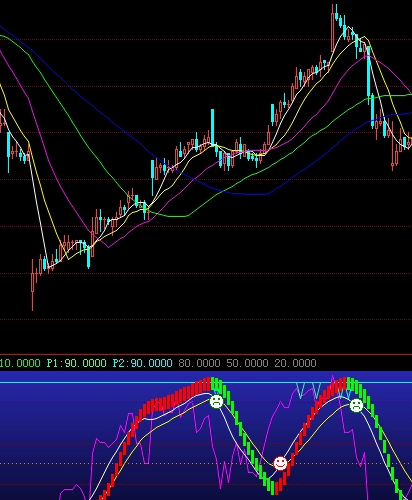Click the cyan horizontal line atop indicator panel
The image size is (412, 500).
(x=206, y=383)
